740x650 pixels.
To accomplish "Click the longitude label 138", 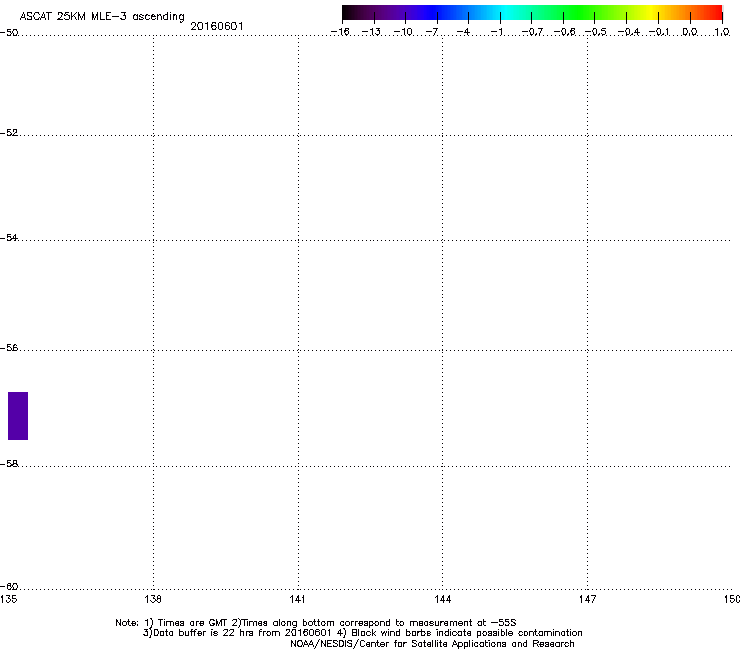I will click(153, 599).
